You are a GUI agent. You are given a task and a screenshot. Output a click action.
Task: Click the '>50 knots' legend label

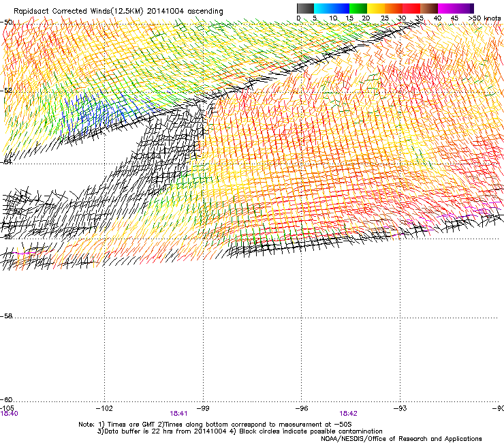coord(484,18)
